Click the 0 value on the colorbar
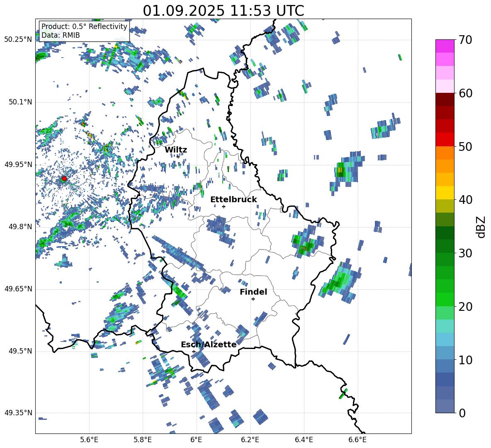The width and height of the screenshot is (491, 448). coord(462,413)
